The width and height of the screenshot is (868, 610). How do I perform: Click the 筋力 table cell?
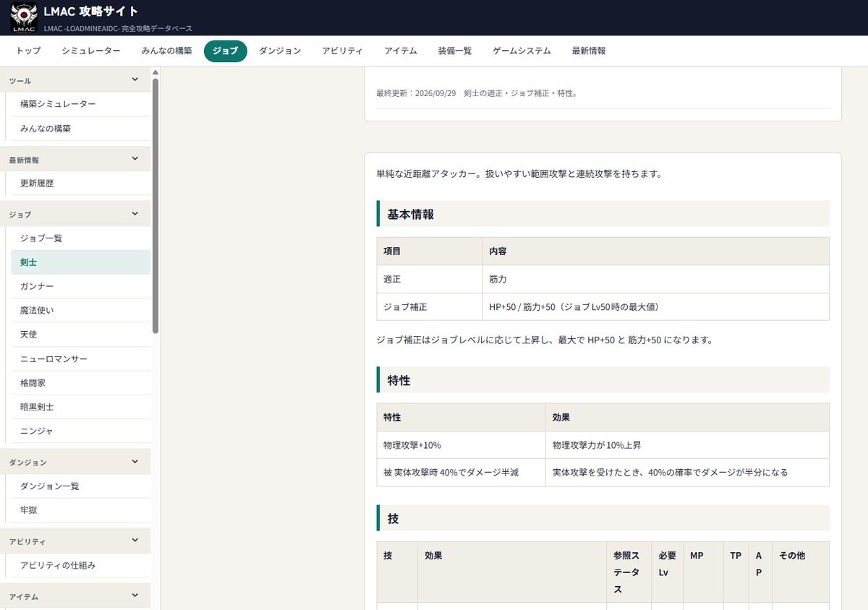tap(656, 279)
